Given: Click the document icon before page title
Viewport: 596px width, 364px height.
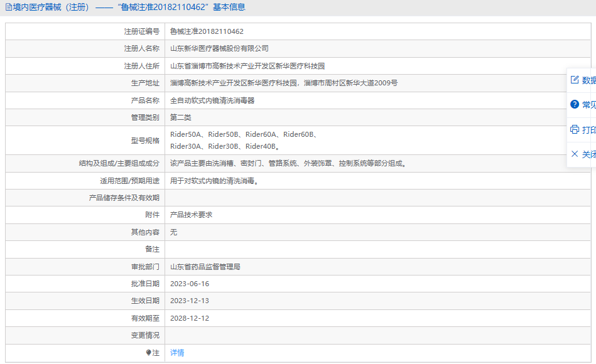Looking at the screenshot, I should 8,8.
